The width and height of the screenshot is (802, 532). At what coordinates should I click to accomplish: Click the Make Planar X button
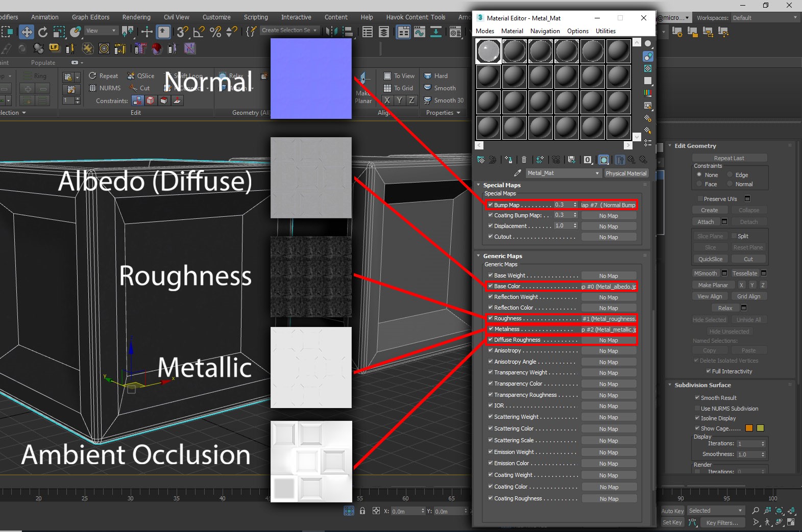[387, 100]
